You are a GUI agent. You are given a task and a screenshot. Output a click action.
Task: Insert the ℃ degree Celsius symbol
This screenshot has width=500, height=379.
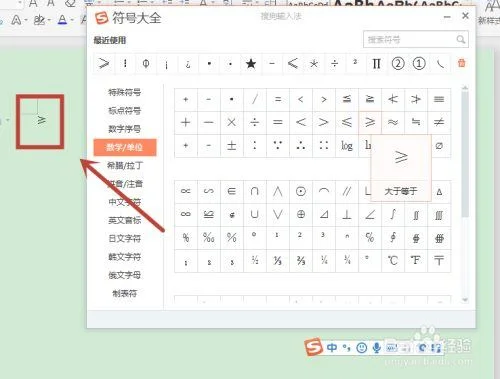pyautogui.click(x=393, y=261)
